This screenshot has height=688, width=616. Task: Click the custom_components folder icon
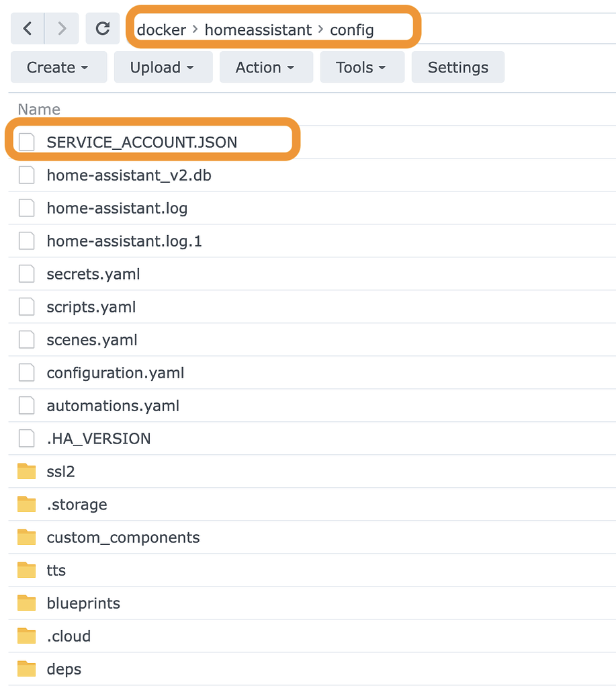27,537
